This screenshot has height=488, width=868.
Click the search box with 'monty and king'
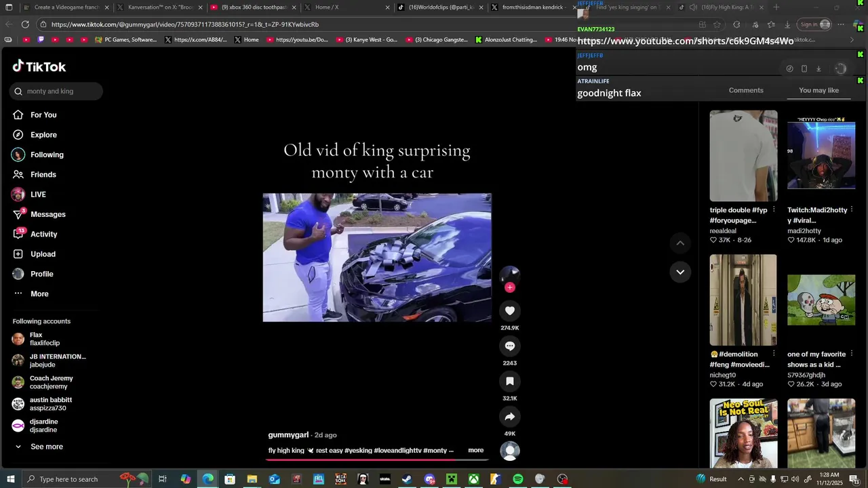click(x=56, y=91)
